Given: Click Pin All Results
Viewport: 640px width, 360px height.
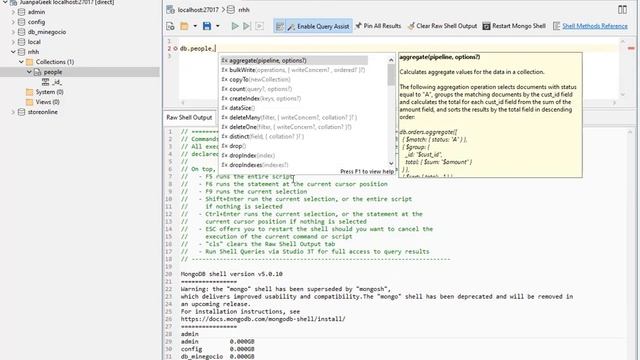Looking at the screenshot, I should click(378, 26).
